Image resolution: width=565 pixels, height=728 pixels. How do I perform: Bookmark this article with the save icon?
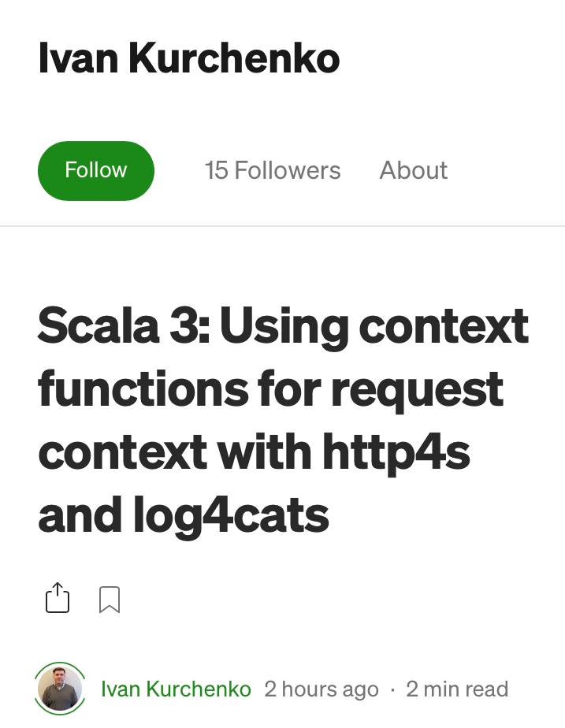pyautogui.click(x=110, y=600)
